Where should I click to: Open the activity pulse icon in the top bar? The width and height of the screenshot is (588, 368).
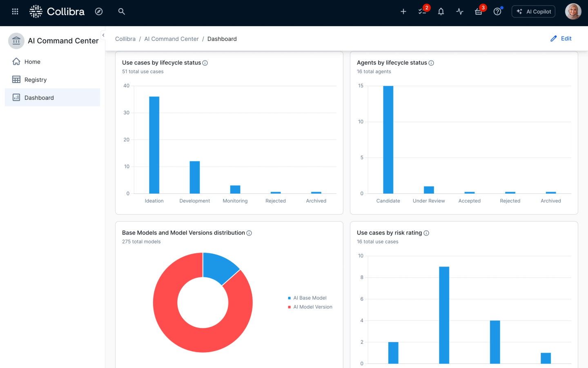(x=459, y=11)
